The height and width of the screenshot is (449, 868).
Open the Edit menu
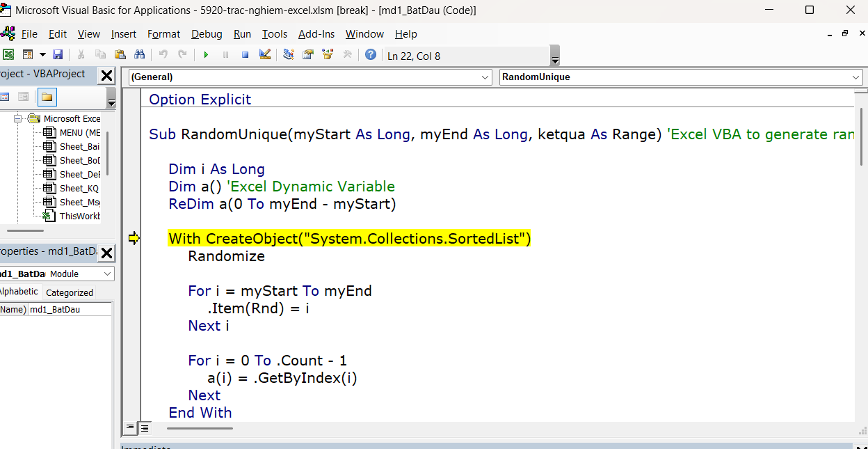click(58, 34)
